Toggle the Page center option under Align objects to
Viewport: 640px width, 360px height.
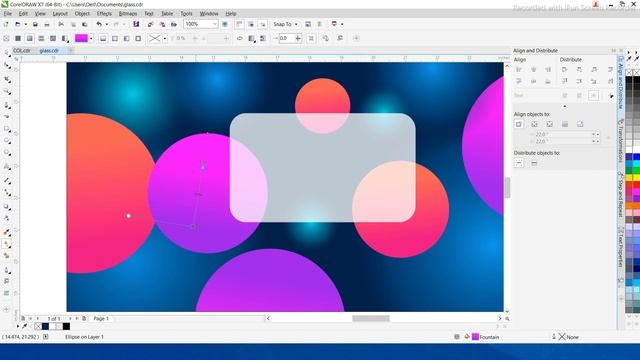[549, 124]
